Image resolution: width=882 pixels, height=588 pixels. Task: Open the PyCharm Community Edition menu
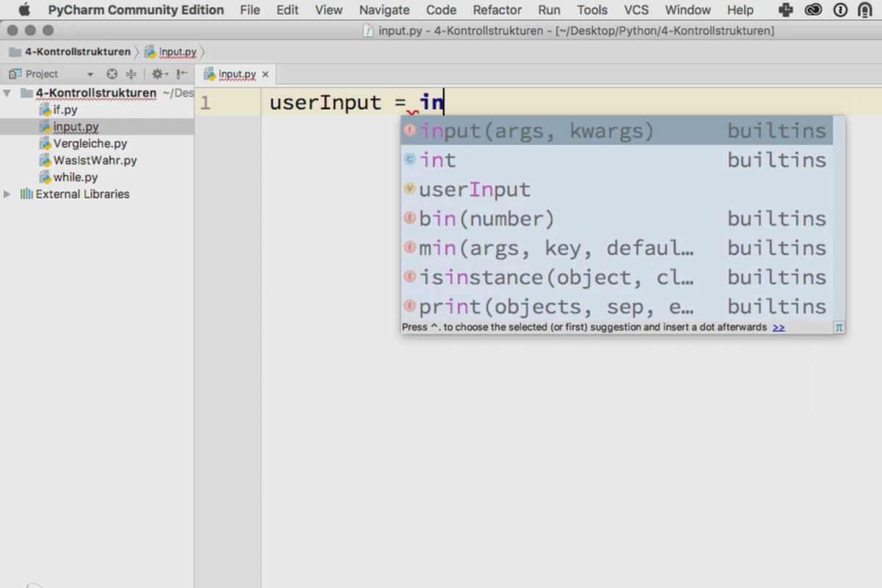(136, 10)
